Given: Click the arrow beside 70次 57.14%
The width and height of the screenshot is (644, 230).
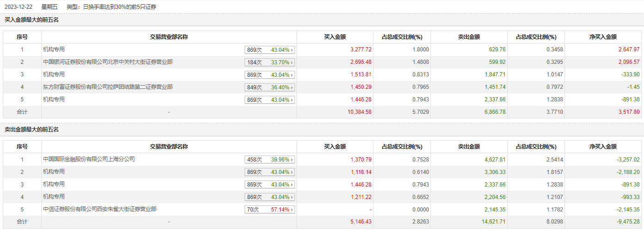Looking at the screenshot, I should (292, 210).
